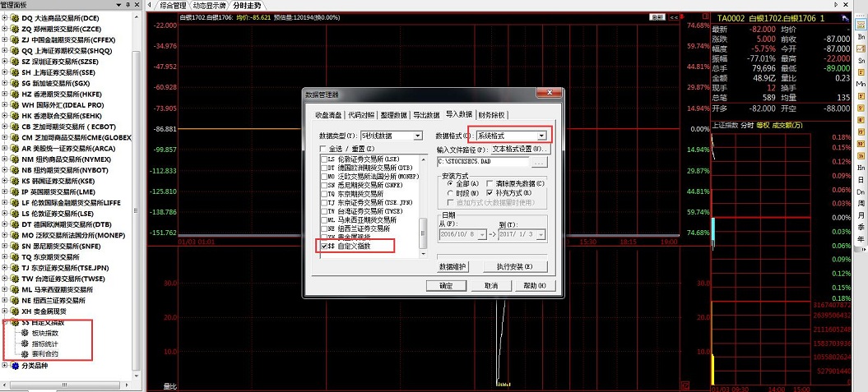Image resolution: width=868 pixels, height=392 pixels.
Task: Open the 整理数据 dialog tab
Action: click(394, 115)
